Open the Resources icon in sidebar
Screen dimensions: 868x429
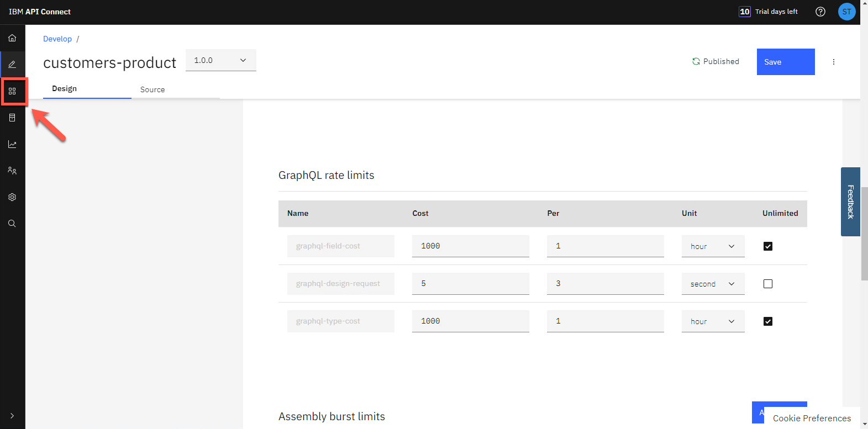coord(12,118)
